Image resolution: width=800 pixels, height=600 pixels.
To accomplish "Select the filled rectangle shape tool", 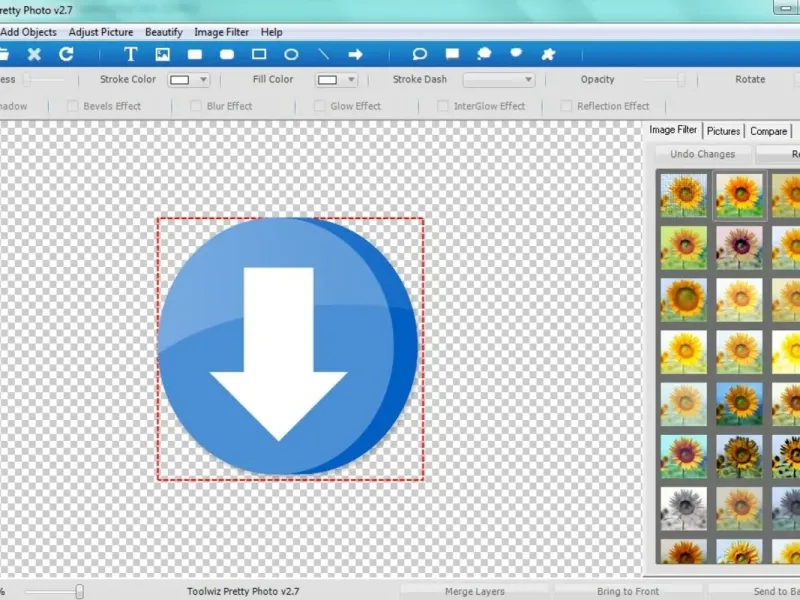I will [195, 54].
